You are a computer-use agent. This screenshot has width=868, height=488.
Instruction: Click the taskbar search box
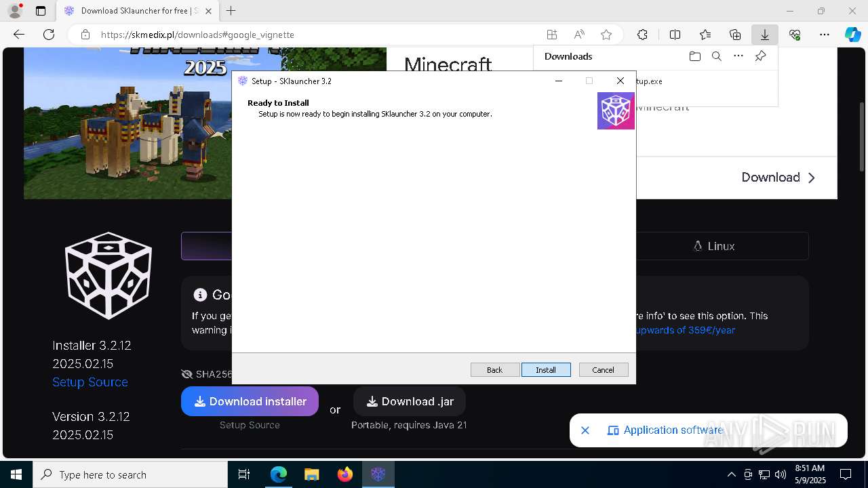(x=130, y=474)
